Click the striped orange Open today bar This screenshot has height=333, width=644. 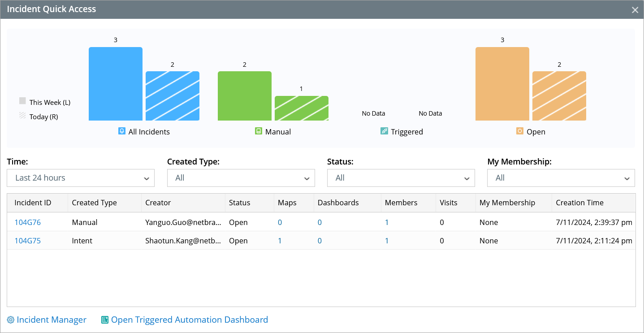tap(559, 96)
